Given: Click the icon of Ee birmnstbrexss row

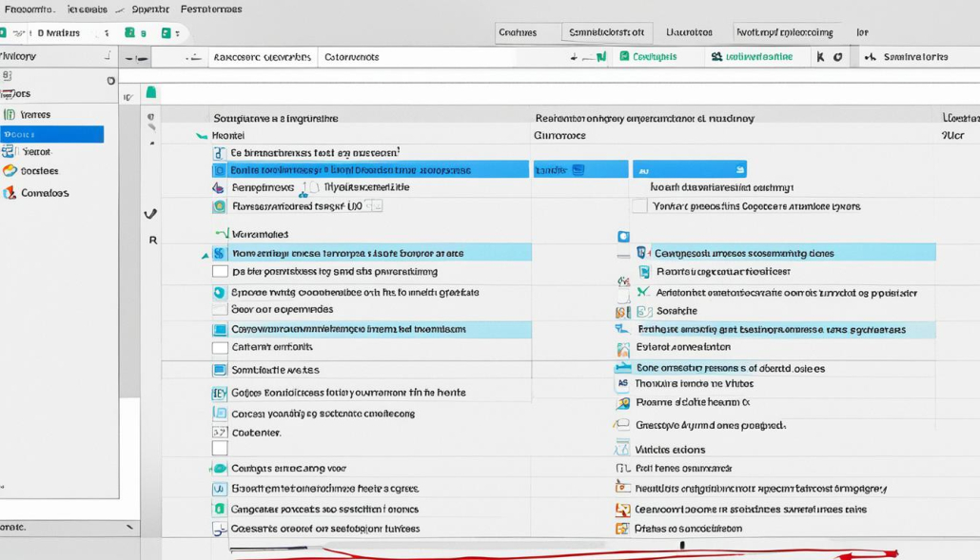Looking at the screenshot, I should 220,153.
